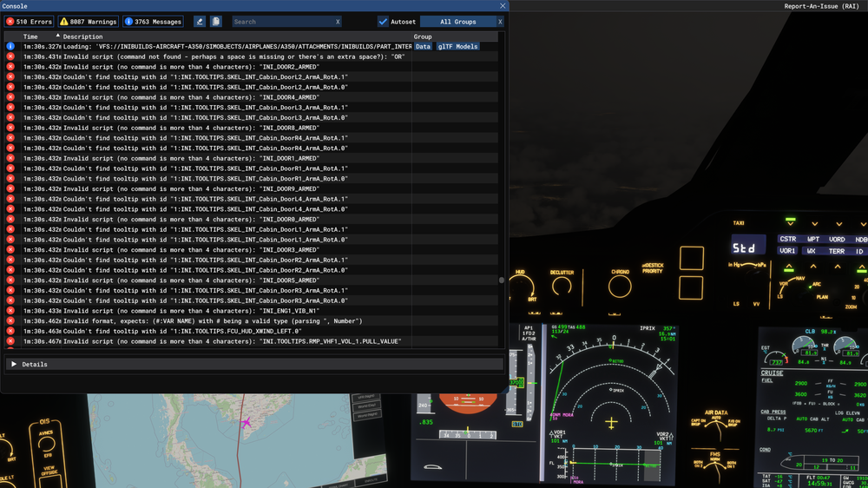Toggle the Errors filter in console
This screenshot has width=868, height=488.
click(x=29, y=22)
